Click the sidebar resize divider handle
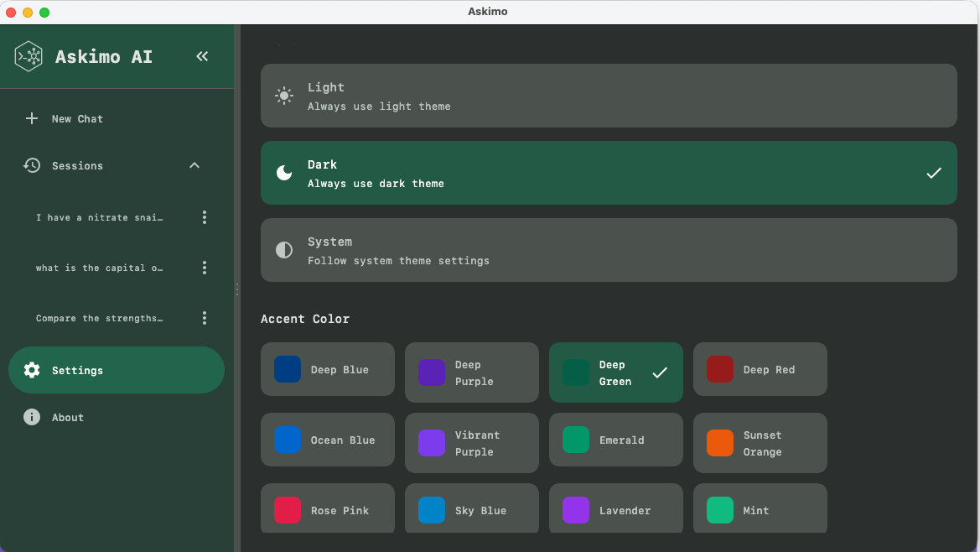Viewport: 980px width, 552px height. click(x=237, y=289)
